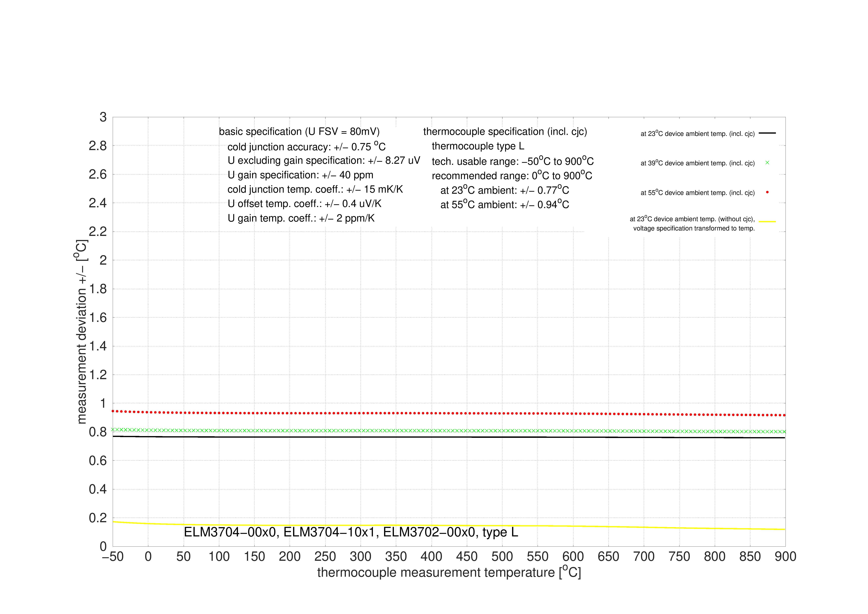Click the y-axis tick label 1.6
868x614 pixels.
(98, 318)
